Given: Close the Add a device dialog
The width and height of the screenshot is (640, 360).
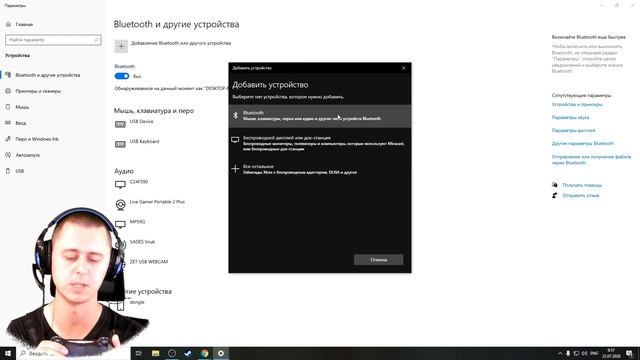Looking at the screenshot, I should pyautogui.click(x=403, y=68).
